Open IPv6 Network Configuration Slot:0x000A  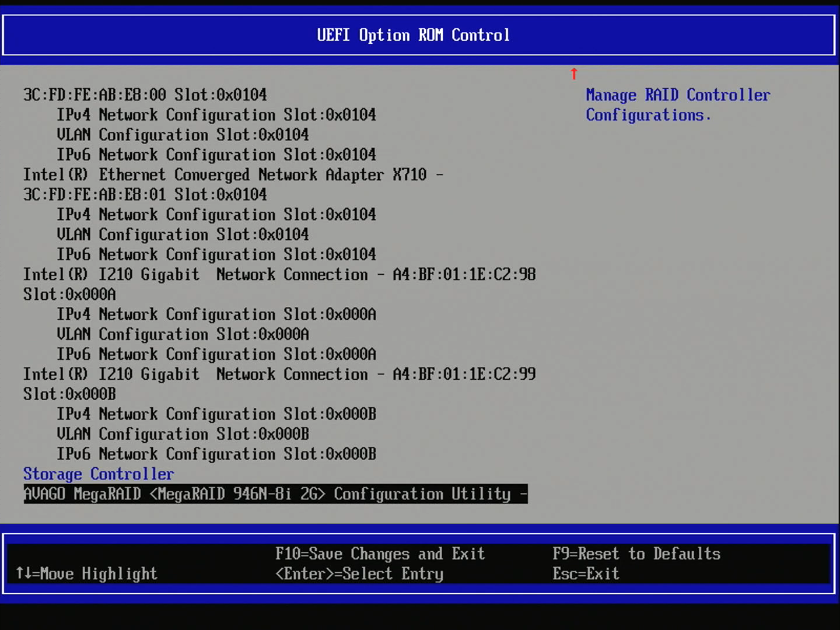coord(216,354)
